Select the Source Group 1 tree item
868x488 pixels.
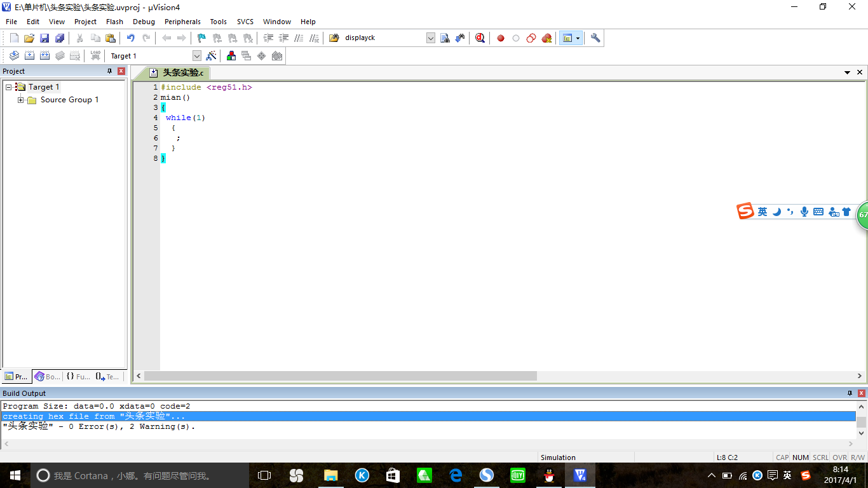coord(69,100)
